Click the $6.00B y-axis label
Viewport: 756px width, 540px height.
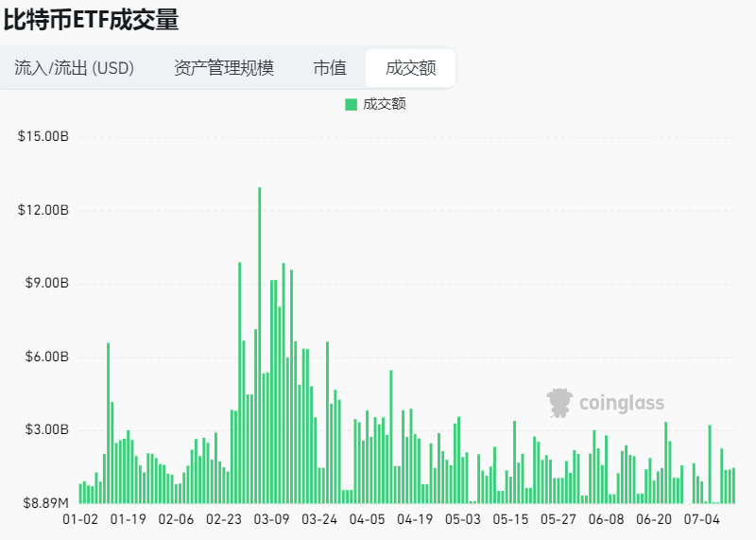(x=46, y=357)
